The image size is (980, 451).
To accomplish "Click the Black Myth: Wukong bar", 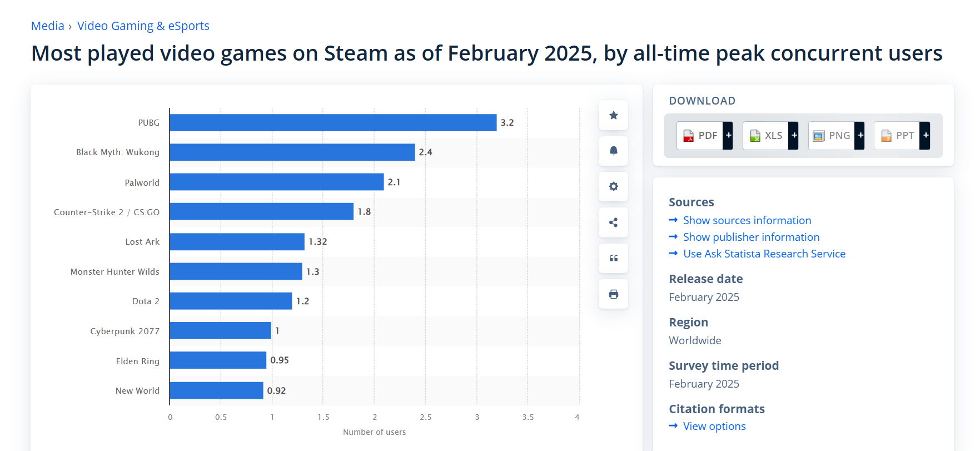I will click(x=292, y=152).
